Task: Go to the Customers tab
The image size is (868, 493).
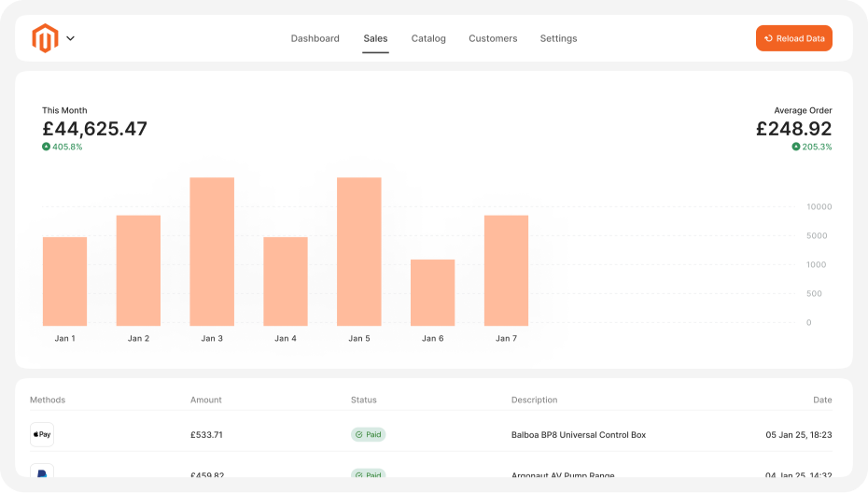Action: tap(493, 38)
